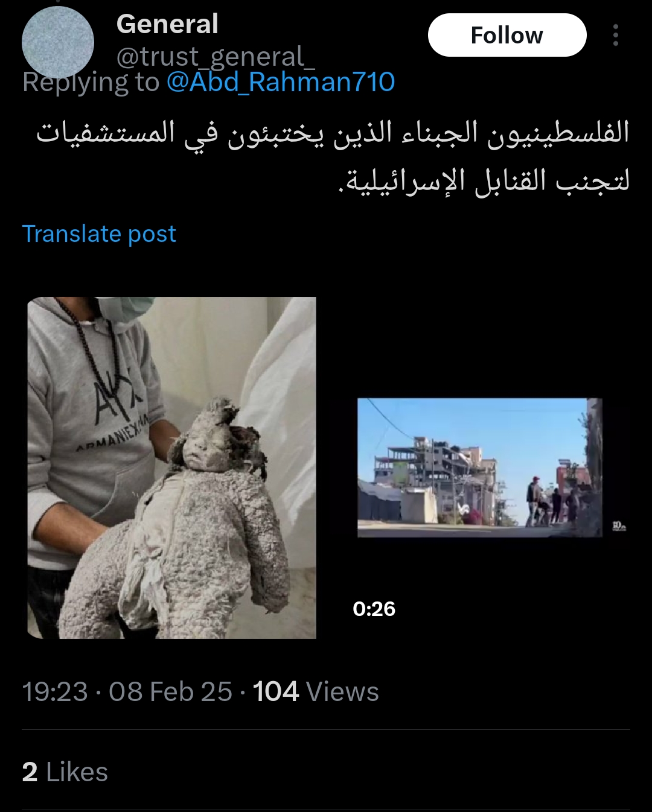Follow the General account

click(507, 36)
